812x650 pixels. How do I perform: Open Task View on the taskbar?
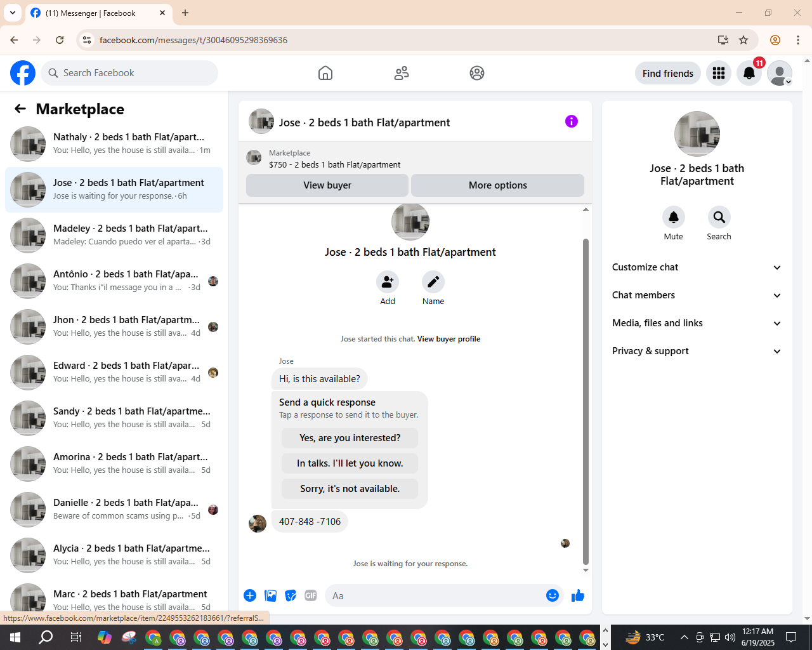(x=75, y=637)
